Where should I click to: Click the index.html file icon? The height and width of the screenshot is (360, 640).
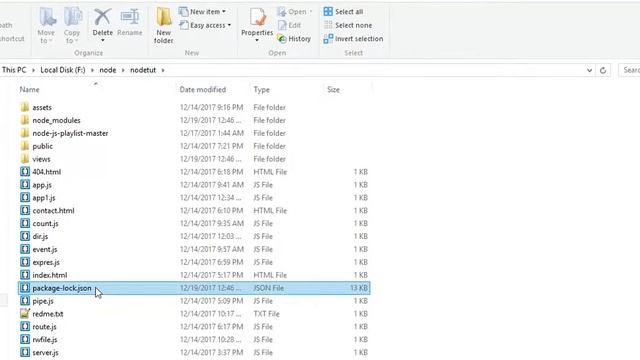(x=25, y=275)
